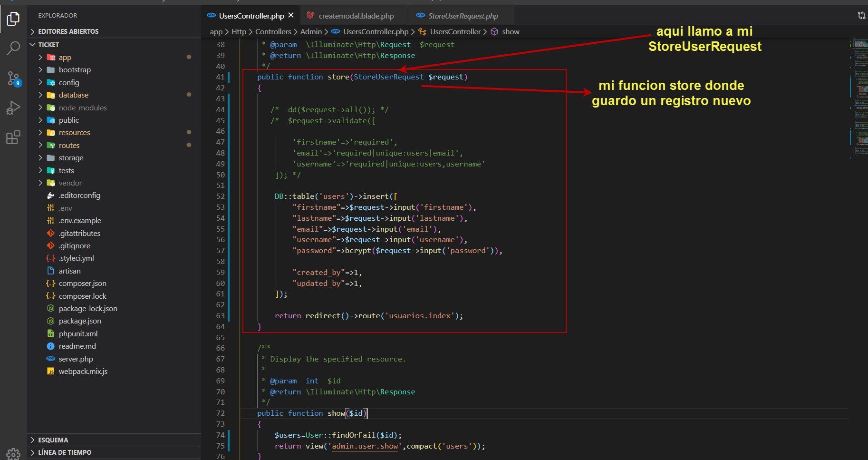
Task: Expand the LÍNEA DE TIEMPO section
Action: point(114,452)
